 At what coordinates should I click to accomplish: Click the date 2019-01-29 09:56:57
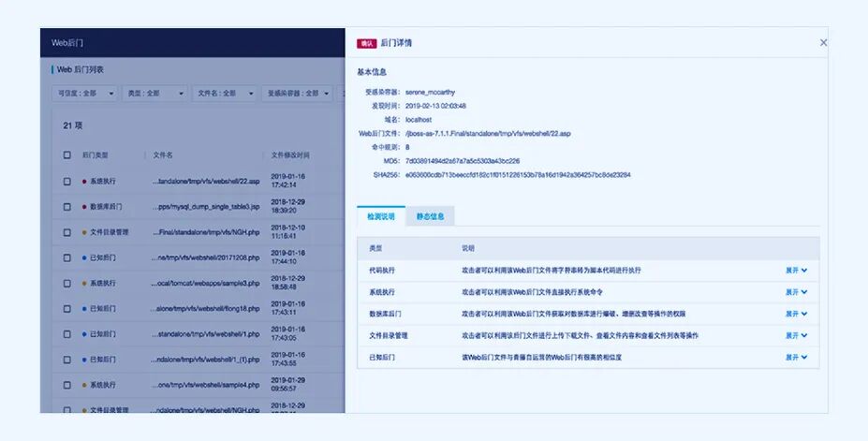287,385
